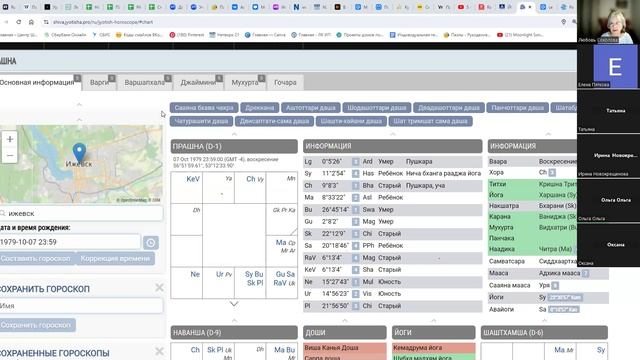Switch to the Варшапхала tab
The image size is (640, 360).
[145, 82]
